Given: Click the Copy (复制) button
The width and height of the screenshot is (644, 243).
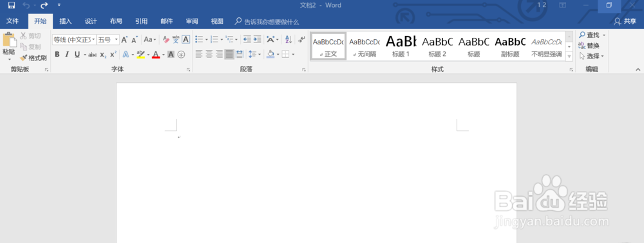Looking at the screenshot, I should (31, 47).
